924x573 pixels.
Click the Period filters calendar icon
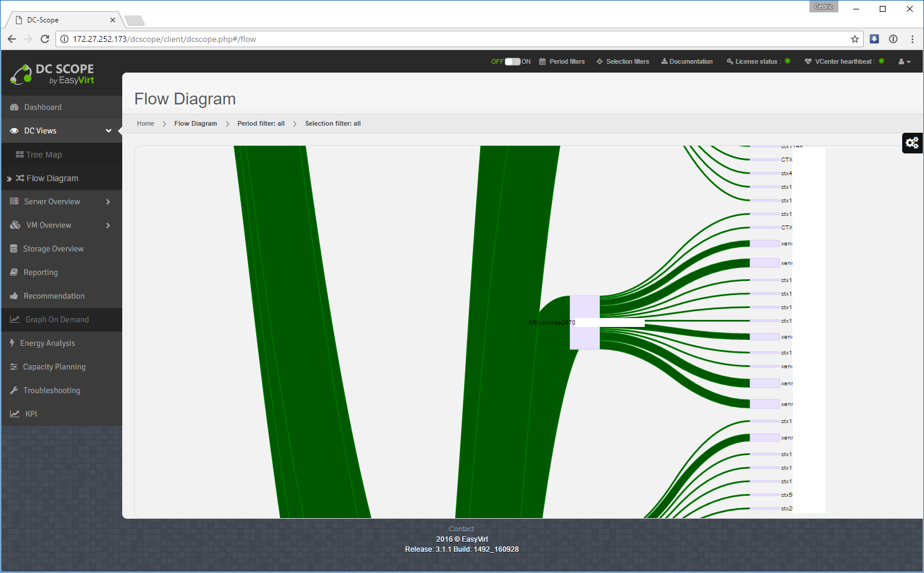coord(543,61)
